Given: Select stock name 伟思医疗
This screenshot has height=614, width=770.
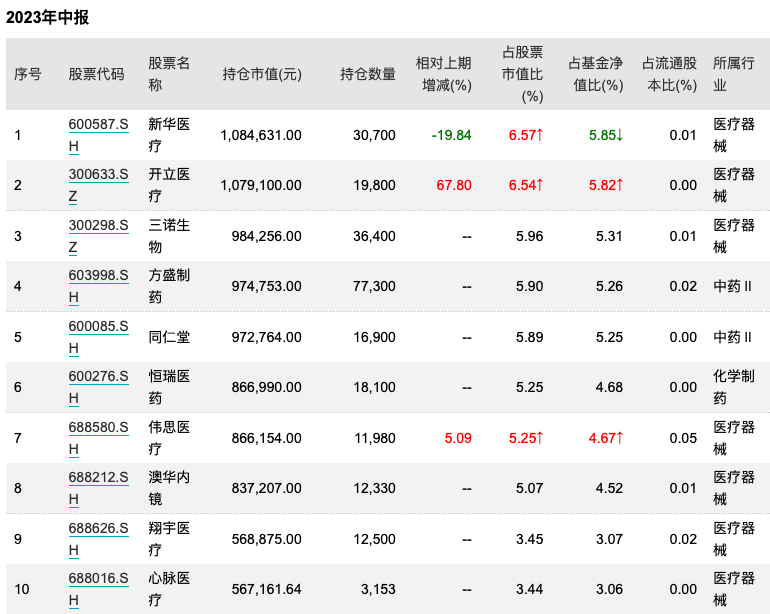Looking at the screenshot, I should click(169, 438).
